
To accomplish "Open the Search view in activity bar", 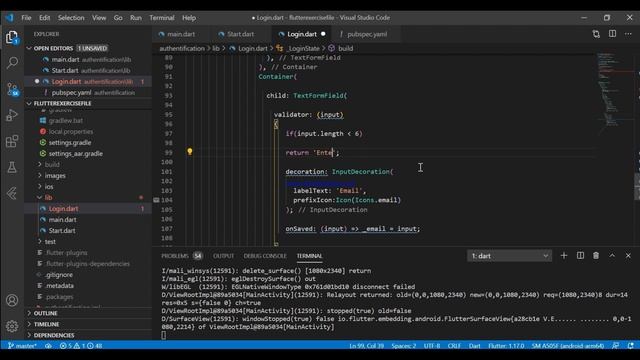I will (x=12, y=63).
